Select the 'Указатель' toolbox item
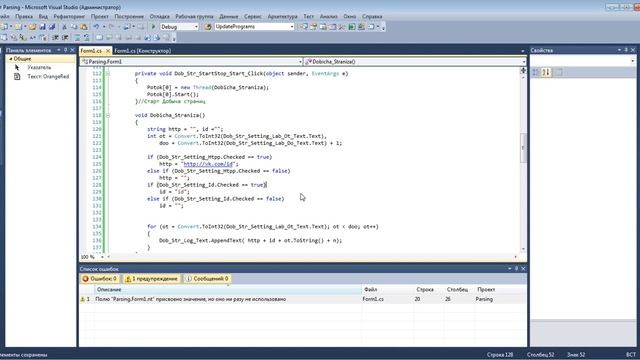This screenshot has height=360, width=640. point(39,67)
